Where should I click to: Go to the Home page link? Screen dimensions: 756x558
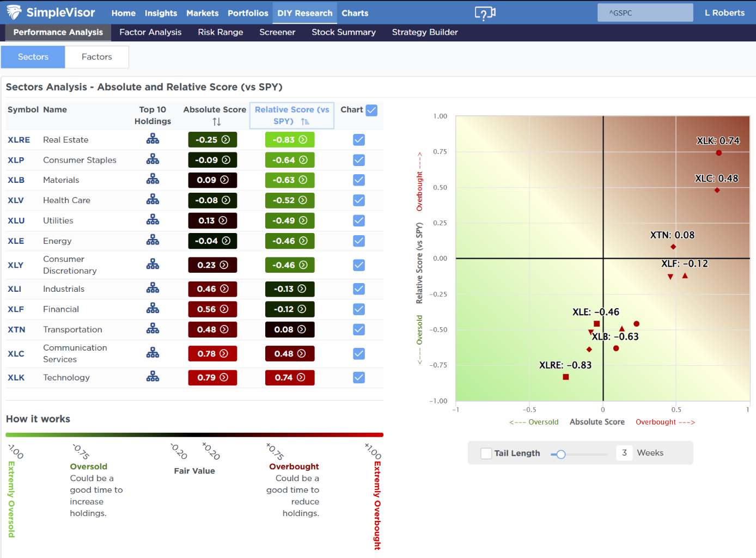point(124,13)
